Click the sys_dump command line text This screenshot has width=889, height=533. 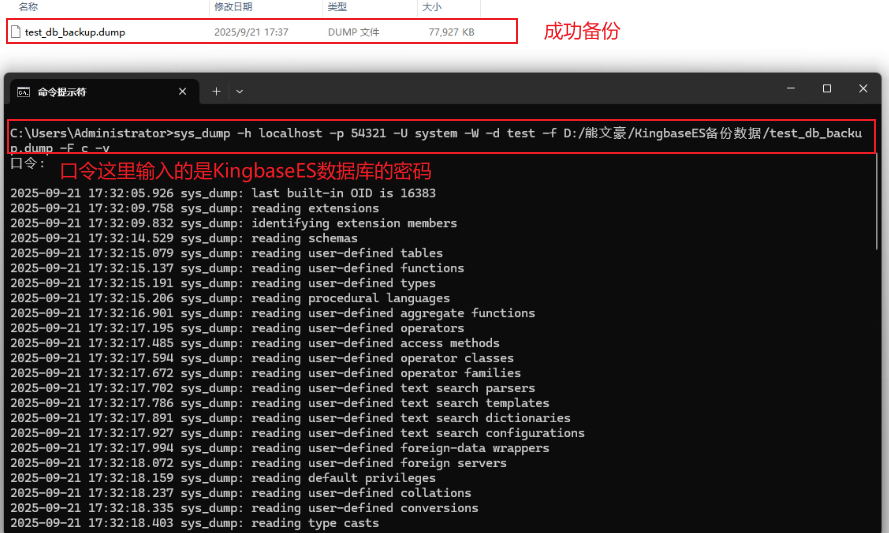click(435, 140)
